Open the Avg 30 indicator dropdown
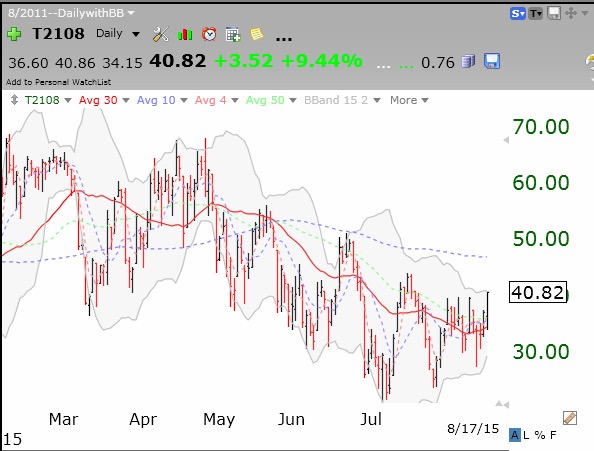 (x=104, y=100)
